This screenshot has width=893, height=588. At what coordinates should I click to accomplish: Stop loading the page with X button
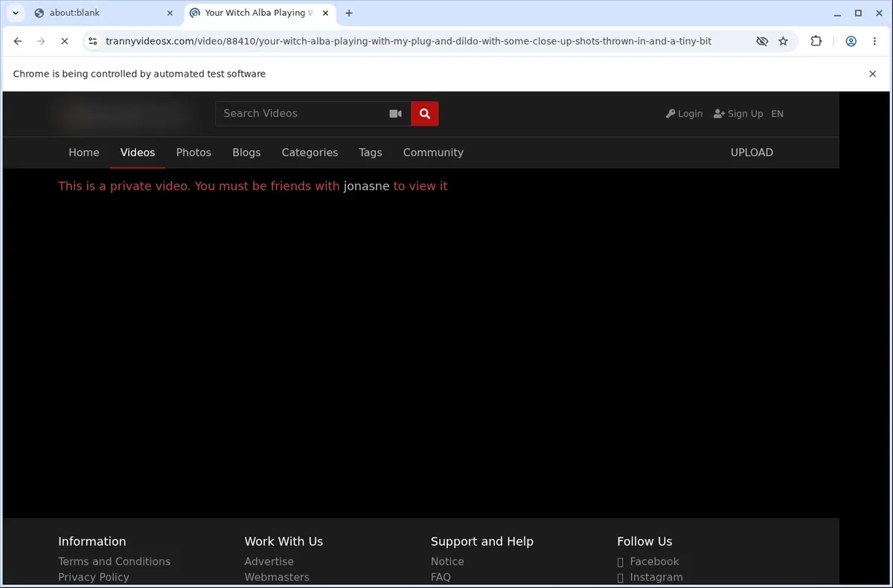coord(65,42)
